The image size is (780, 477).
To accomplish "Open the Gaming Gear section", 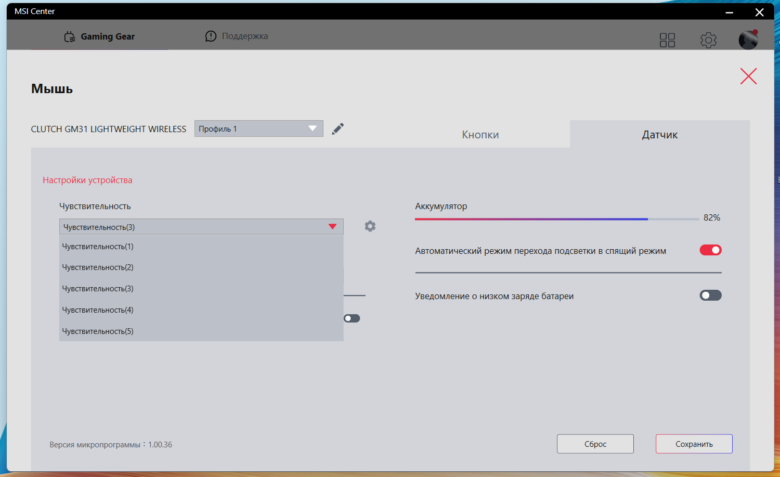I will pos(99,36).
